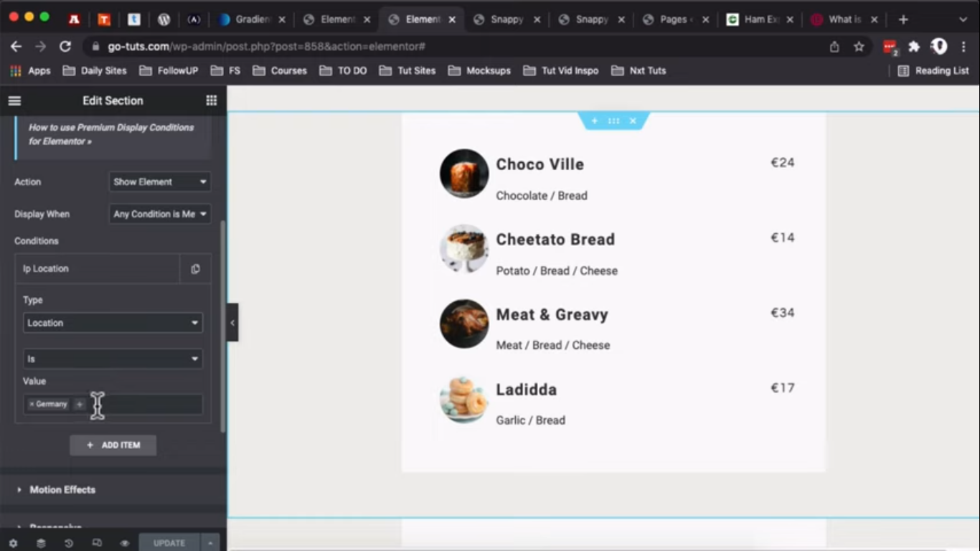Image resolution: width=980 pixels, height=551 pixels.
Task: Go forward in browser
Action: (x=40, y=47)
